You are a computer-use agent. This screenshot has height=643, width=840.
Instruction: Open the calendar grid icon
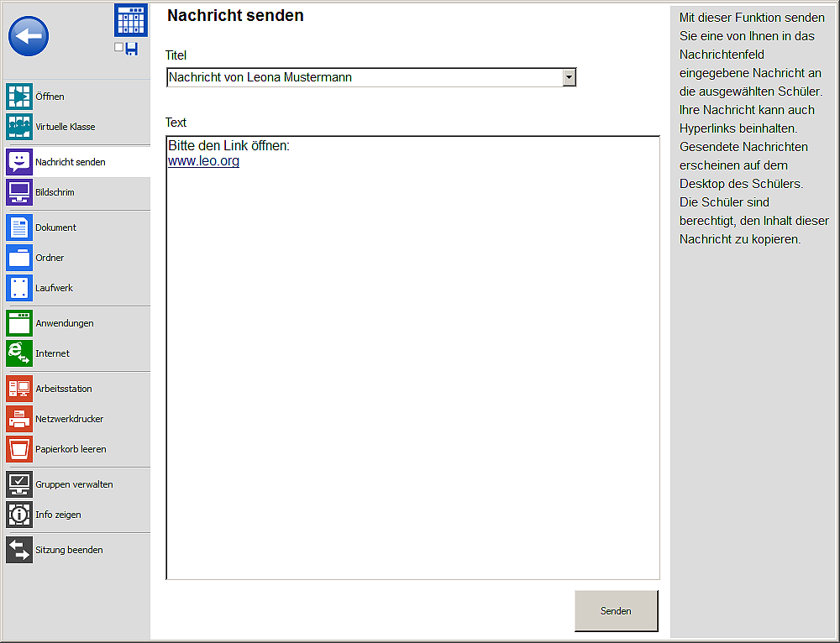130,20
